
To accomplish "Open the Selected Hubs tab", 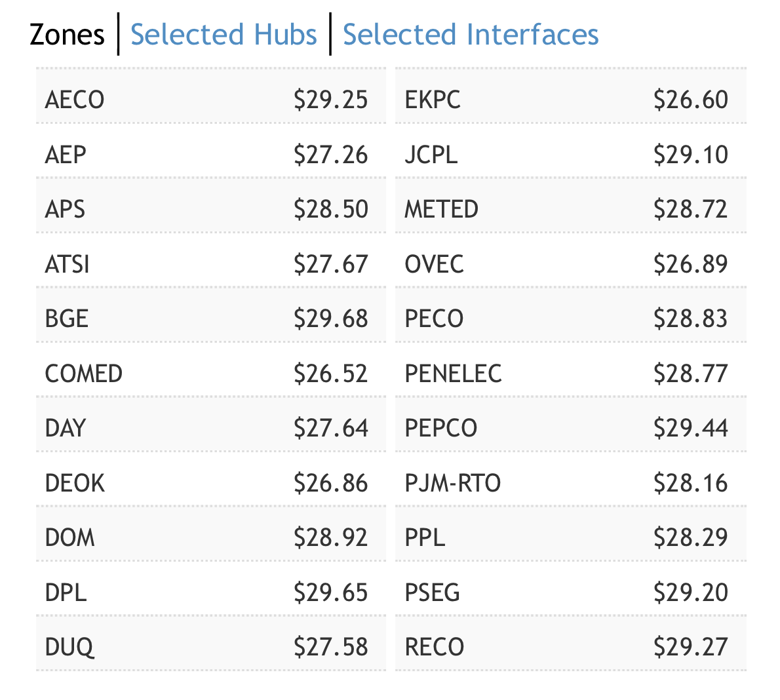I will (224, 35).
